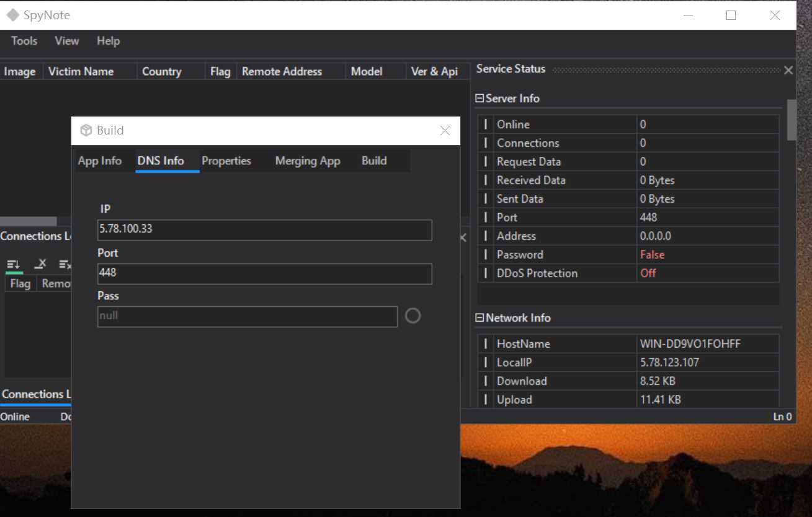The image size is (812, 517).
Task: Close the Service Status panel
Action: pos(788,71)
